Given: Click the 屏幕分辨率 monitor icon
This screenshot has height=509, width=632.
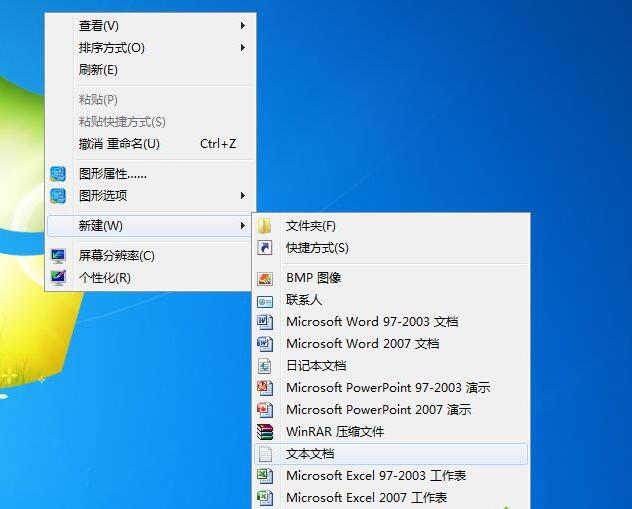Looking at the screenshot, I should coord(58,256).
